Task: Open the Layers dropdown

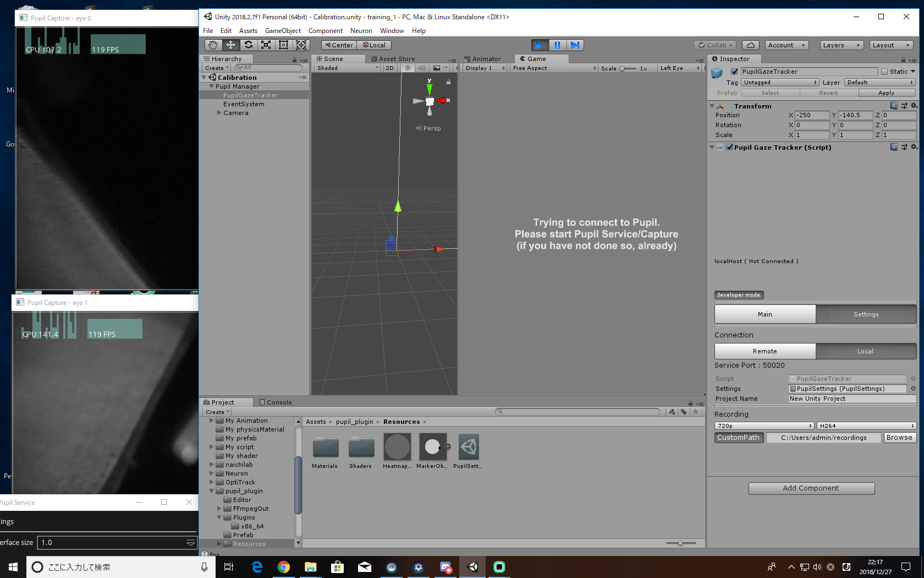Action: 842,45
